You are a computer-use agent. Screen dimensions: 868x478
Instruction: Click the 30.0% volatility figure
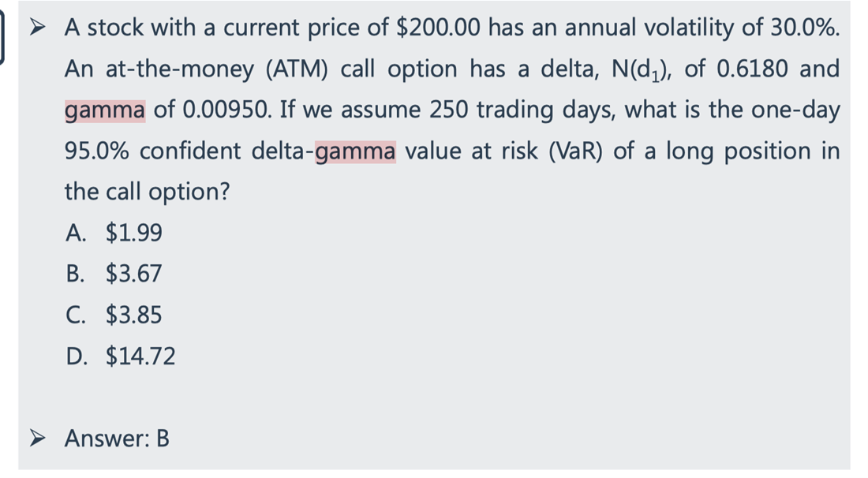tap(805, 27)
